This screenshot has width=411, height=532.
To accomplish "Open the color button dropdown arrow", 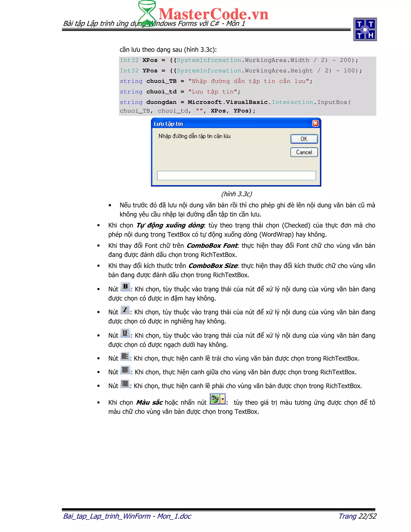I will 223,399.
